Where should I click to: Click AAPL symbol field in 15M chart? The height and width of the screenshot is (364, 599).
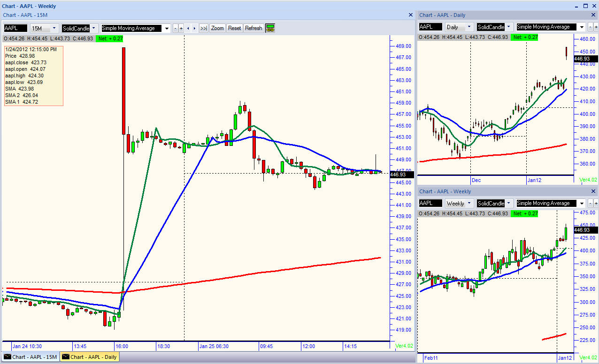click(x=15, y=28)
